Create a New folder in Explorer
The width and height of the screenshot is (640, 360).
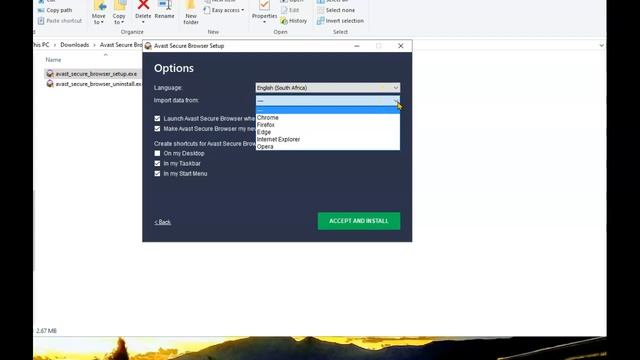(x=191, y=12)
